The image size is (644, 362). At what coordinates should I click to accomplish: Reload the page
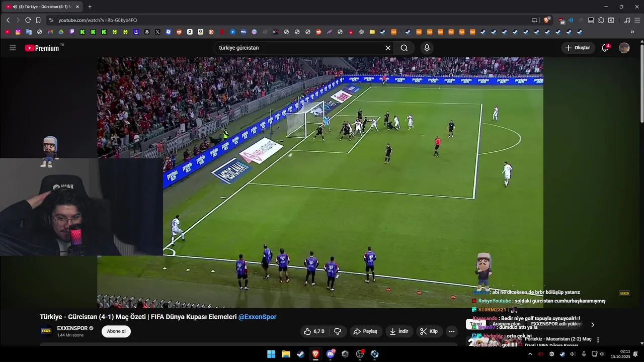click(x=28, y=20)
